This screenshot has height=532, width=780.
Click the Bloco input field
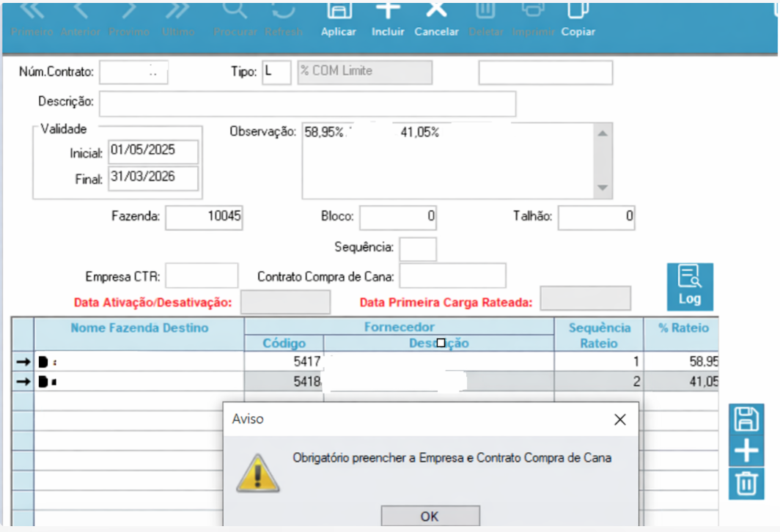click(x=398, y=218)
